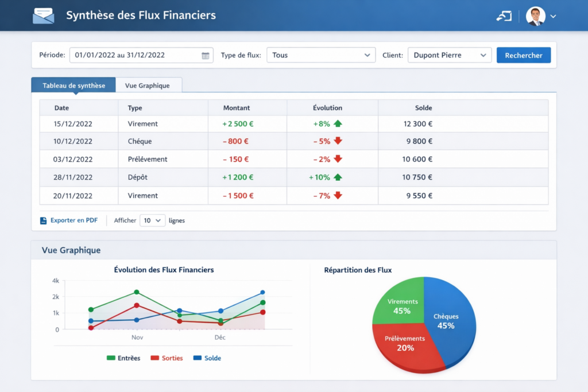Switch to the Vue Graphique tab
This screenshot has width=588, height=392.
(x=148, y=86)
